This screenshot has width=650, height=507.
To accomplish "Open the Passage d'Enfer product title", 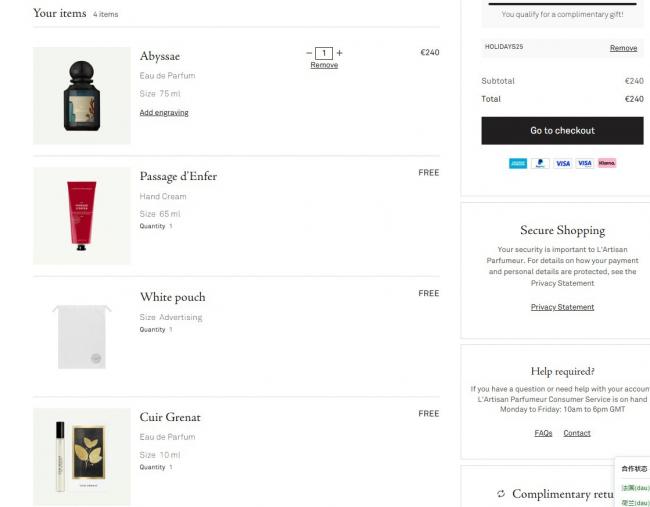I will pos(178,177).
